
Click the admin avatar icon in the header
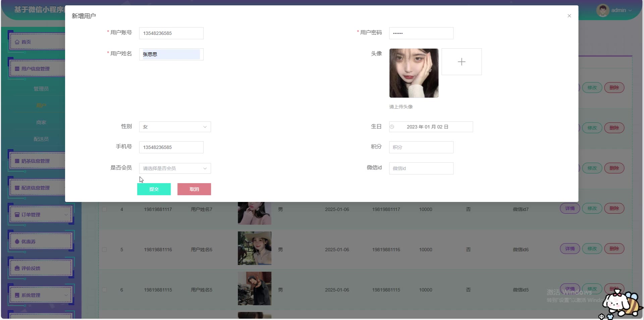tap(603, 10)
